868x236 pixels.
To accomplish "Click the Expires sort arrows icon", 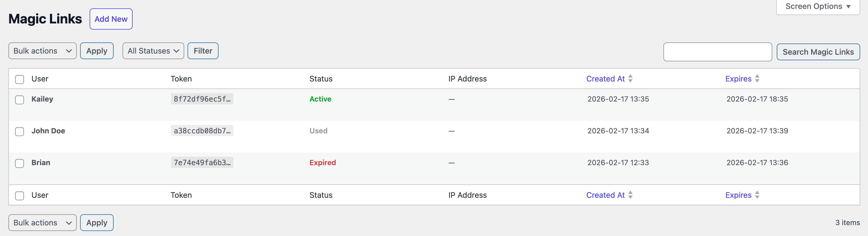I will [x=757, y=79].
